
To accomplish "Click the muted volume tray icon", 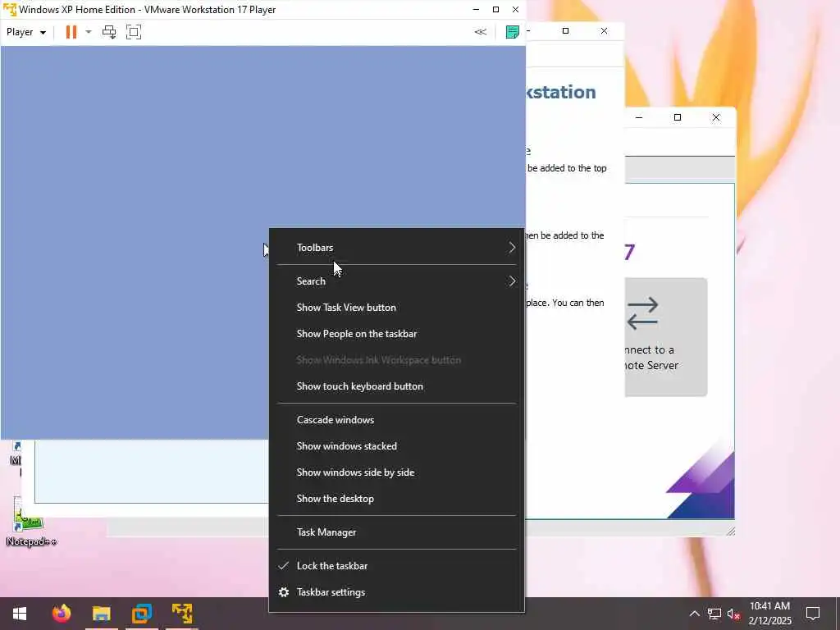I will click(734, 614).
